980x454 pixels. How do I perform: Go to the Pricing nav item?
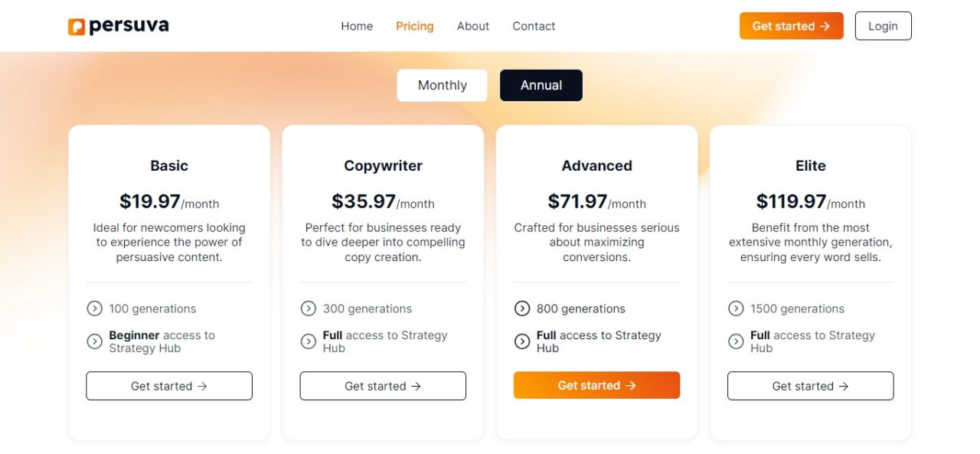[415, 26]
